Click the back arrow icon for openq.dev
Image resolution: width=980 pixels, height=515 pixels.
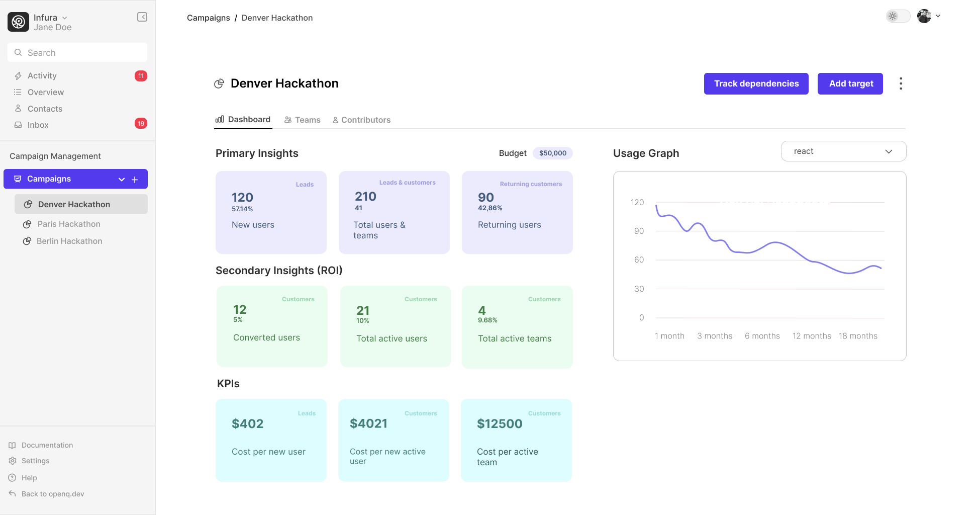13,493
